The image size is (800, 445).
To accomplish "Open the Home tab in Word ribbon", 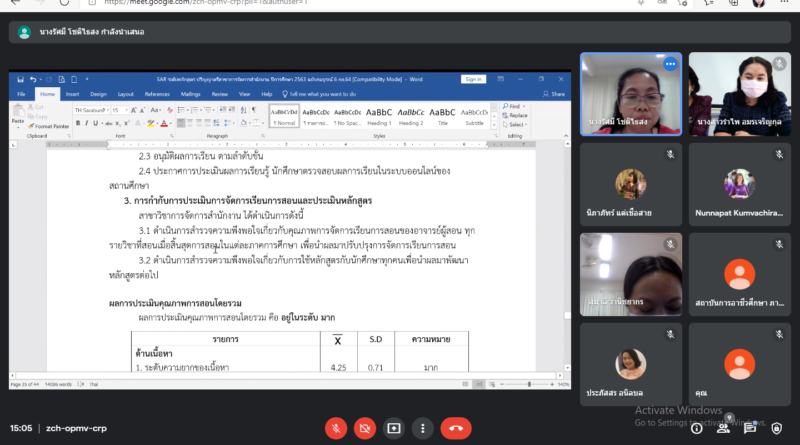I will click(46, 94).
